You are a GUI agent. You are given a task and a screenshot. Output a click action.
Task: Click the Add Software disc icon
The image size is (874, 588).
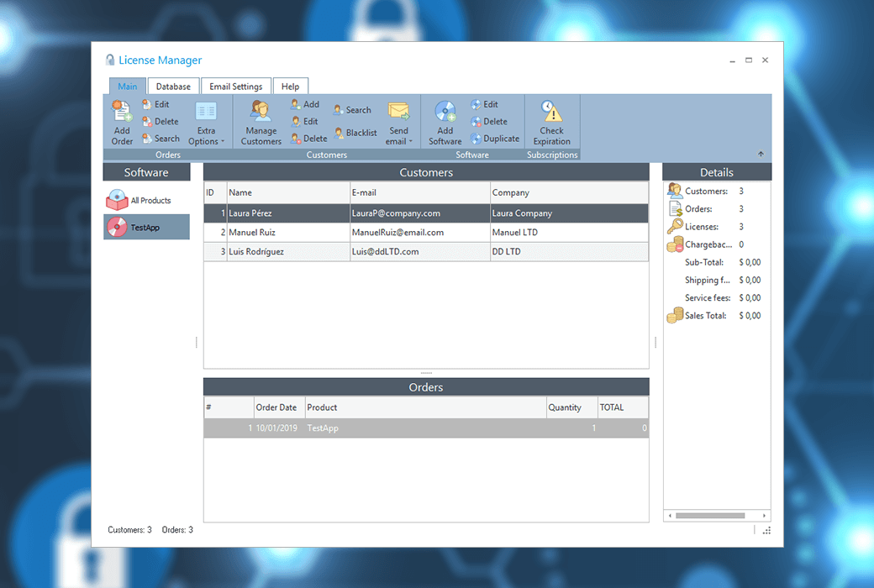[x=445, y=112]
